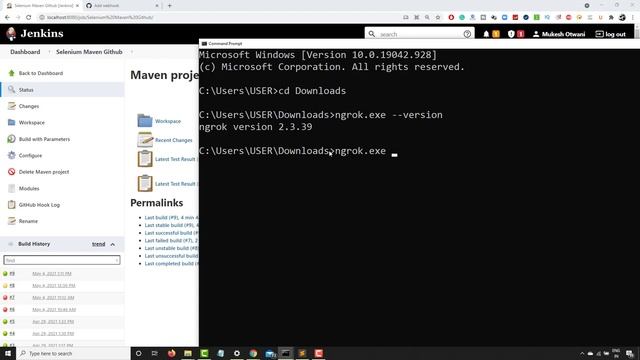
Task: Open the Mukesh Otwani user profile
Action: click(559, 34)
